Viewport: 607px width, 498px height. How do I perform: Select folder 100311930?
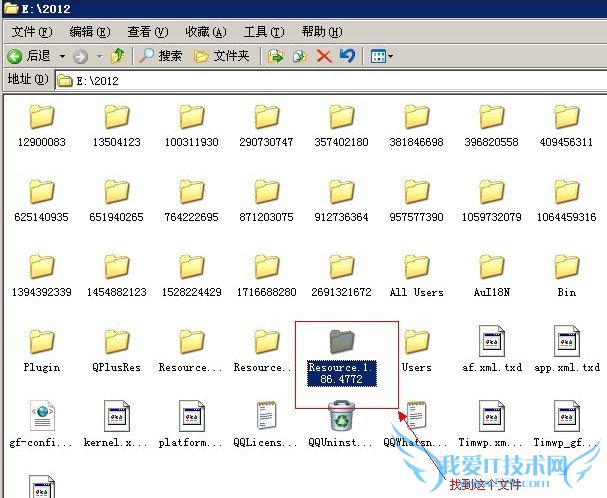(x=192, y=126)
